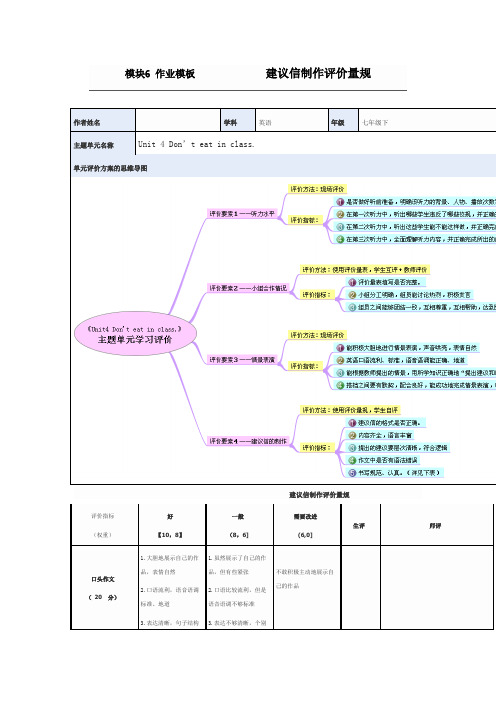Select the '内容齐全，语言丰富' indicator text
This screenshot has width=496, height=702.
pyautogui.click(x=385, y=435)
